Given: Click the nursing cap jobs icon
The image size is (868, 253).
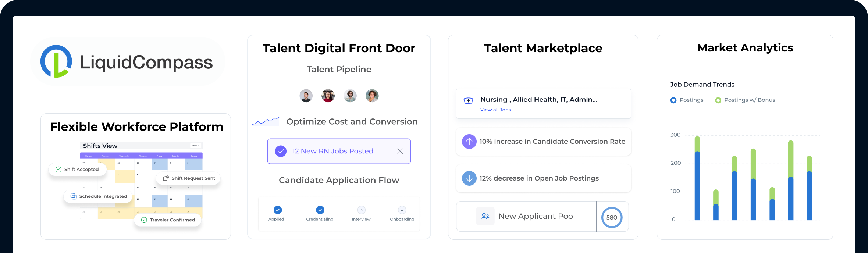Looking at the screenshot, I should [x=468, y=101].
